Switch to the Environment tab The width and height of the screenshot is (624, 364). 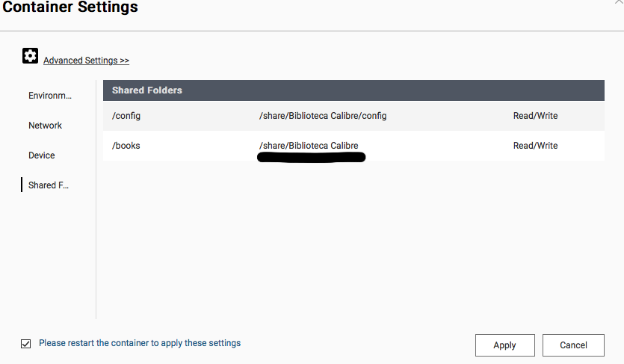[50, 96]
